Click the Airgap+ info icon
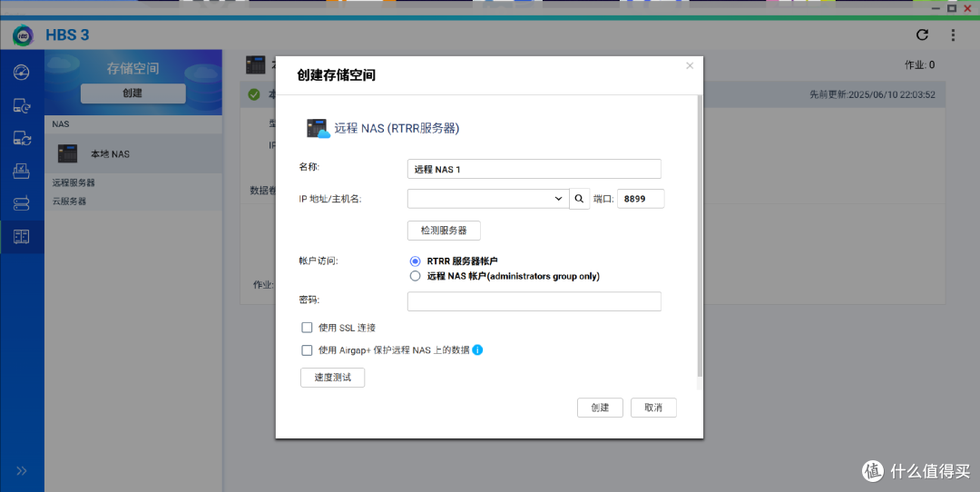Image resolution: width=980 pixels, height=492 pixels. pyautogui.click(x=477, y=350)
